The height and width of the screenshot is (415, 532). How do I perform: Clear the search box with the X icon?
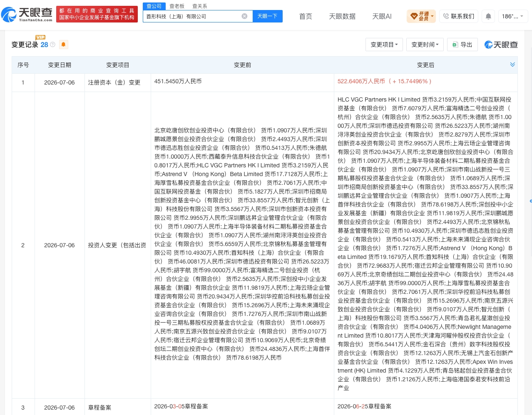click(x=244, y=16)
